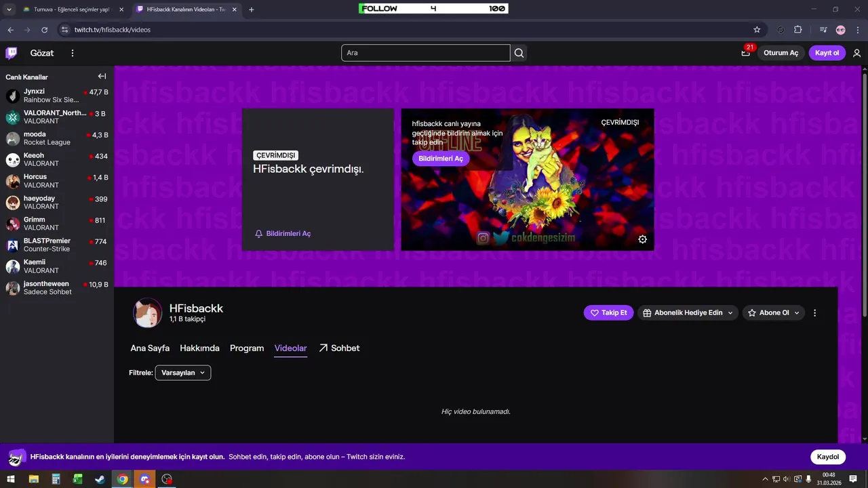
Task: Open the Varsayılan filter dropdown
Action: point(183,373)
